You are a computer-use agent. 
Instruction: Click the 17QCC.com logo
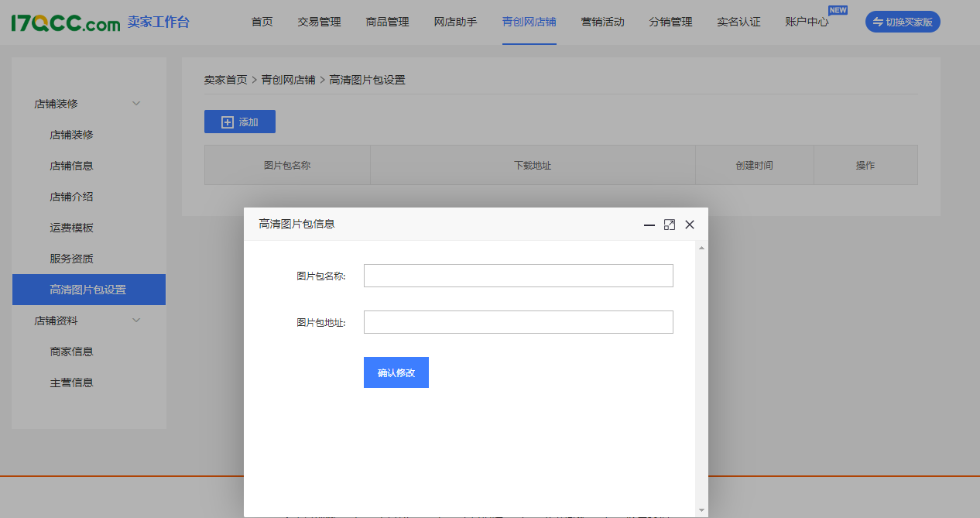(66, 23)
